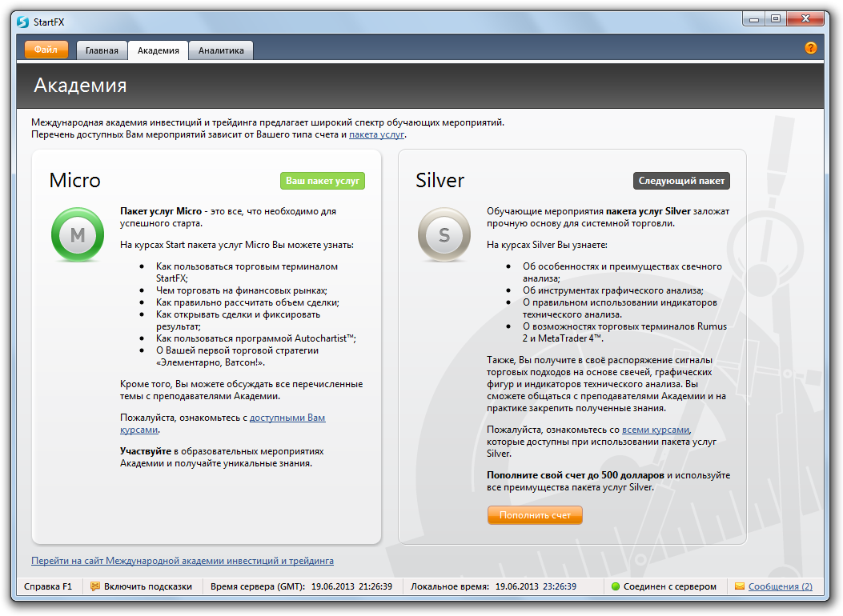Click the Silver package S badge
The image size is (843, 616).
[x=444, y=234]
